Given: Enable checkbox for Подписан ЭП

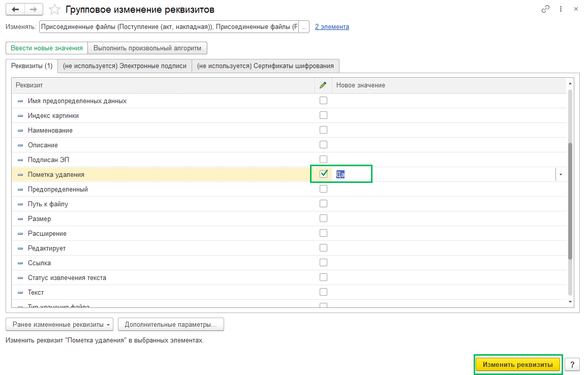Looking at the screenshot, I should tap(323, 160).
